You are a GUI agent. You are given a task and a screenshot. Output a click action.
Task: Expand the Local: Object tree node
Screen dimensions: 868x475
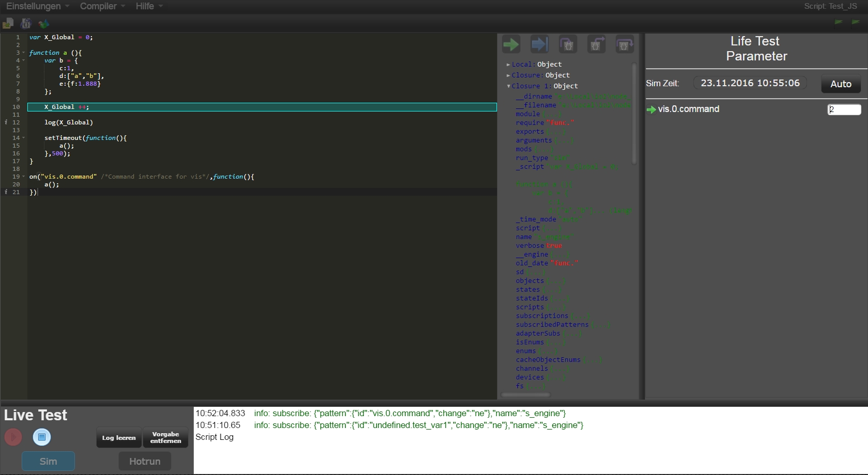click(x=508, y=65)
